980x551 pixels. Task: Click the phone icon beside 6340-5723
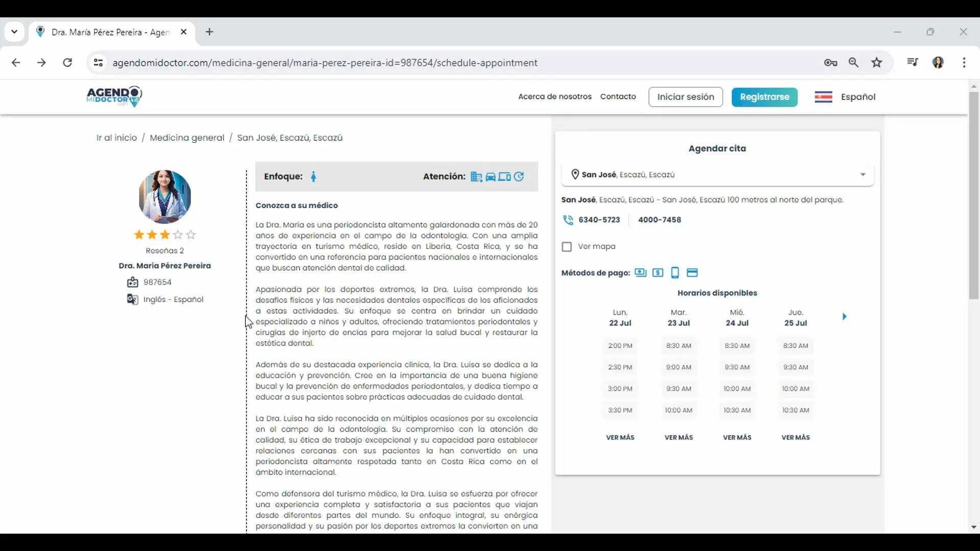[x=568, y=220]
